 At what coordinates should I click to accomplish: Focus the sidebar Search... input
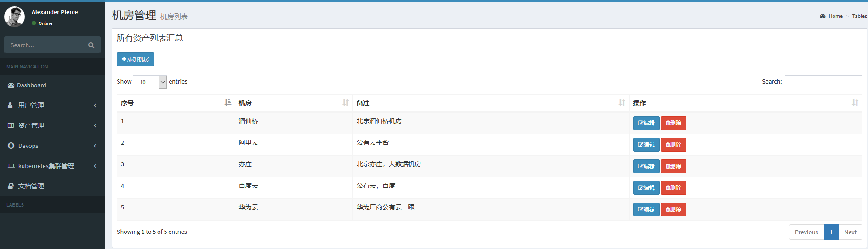point(44,45)
